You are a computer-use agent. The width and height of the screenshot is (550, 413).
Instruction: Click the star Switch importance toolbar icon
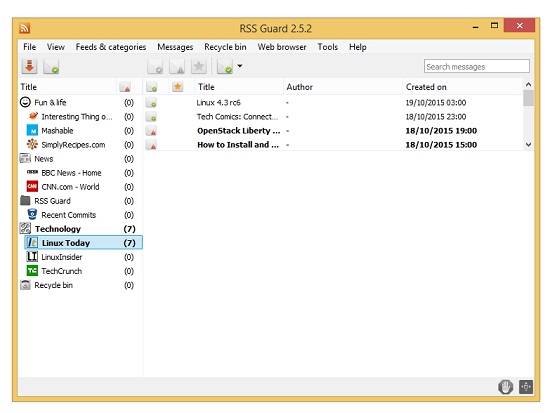(199, 66)
